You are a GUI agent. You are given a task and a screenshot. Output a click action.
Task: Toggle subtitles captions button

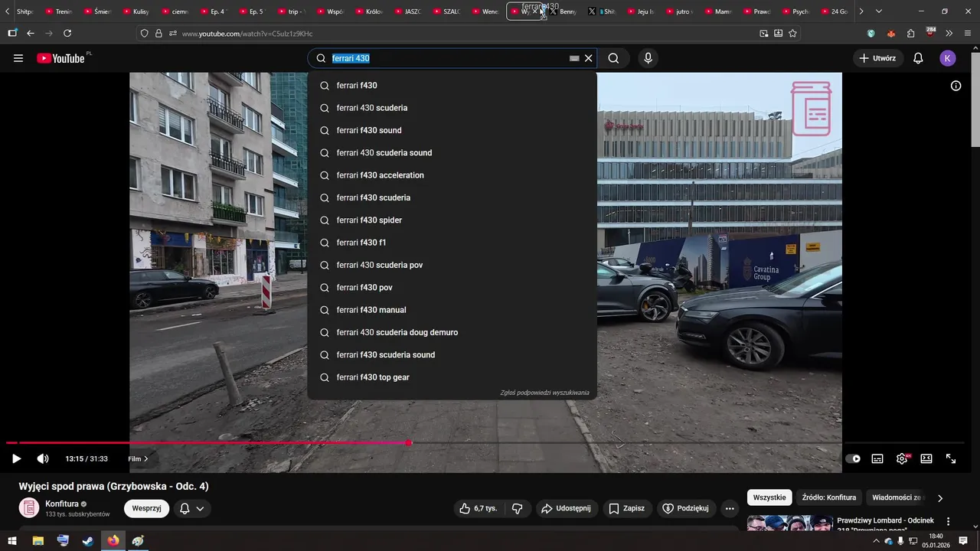[877, 458]
